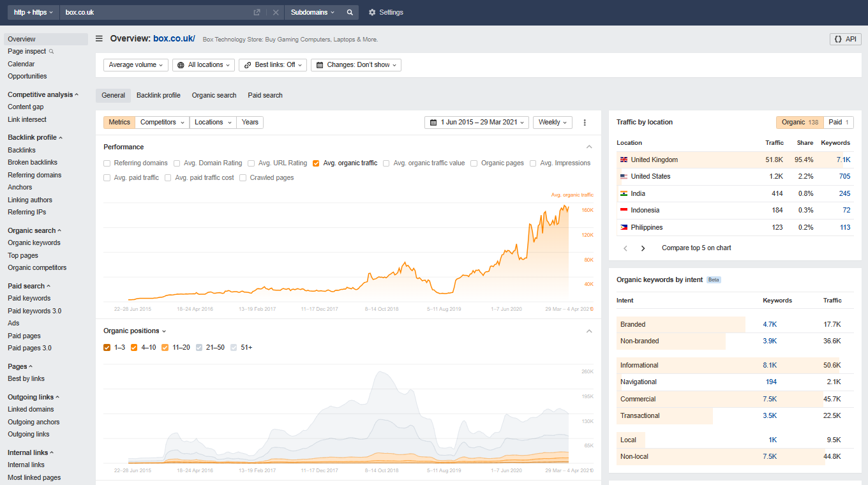Open the chart's three-dot options menu
868x485 pixels.
(585, 123)
